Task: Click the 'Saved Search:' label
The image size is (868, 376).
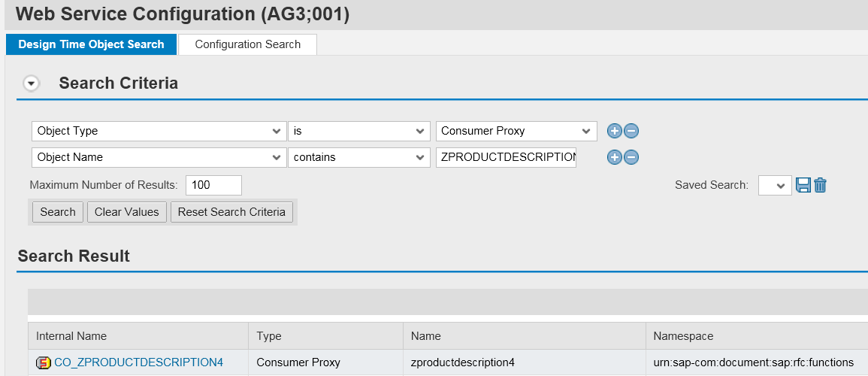Action: pyautogui.click(x=712, y=186)
